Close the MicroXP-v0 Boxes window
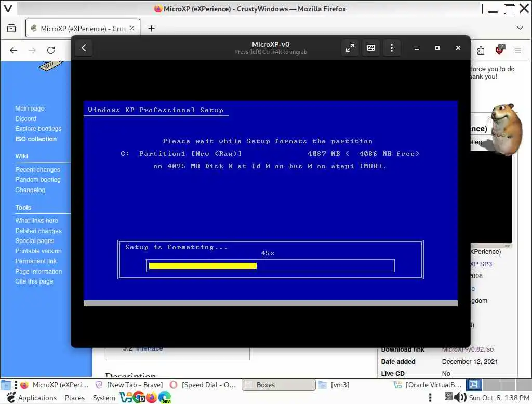This screenshot has width=532, height=404. click(458, 48)
